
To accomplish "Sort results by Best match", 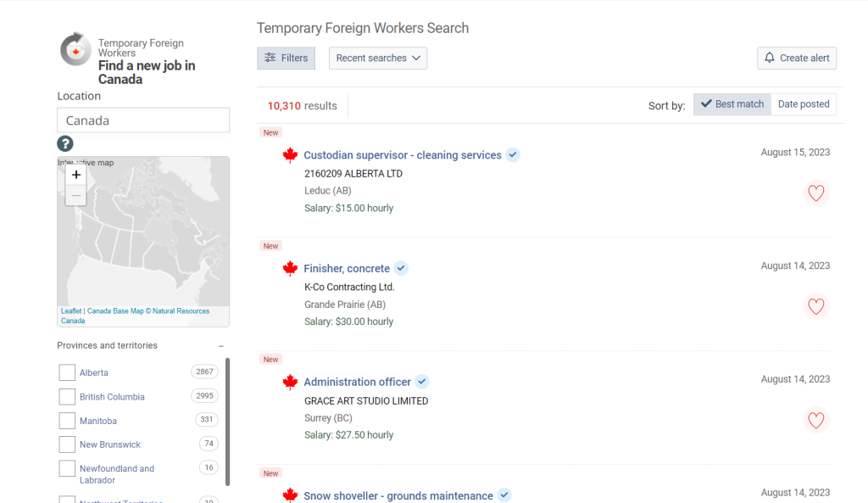I will pos(732,104).
